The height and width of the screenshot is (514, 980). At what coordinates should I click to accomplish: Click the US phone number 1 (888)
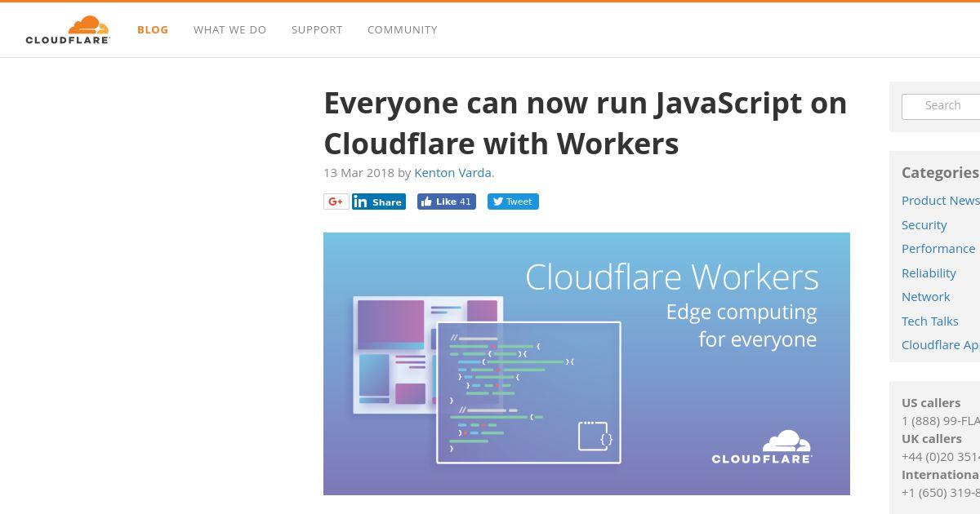(x=941, y=420)
